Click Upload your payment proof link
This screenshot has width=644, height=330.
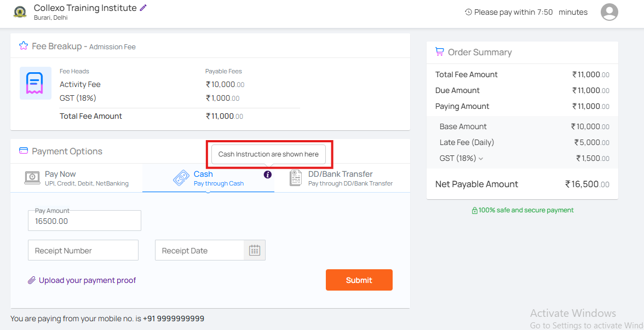click(87, 280)
